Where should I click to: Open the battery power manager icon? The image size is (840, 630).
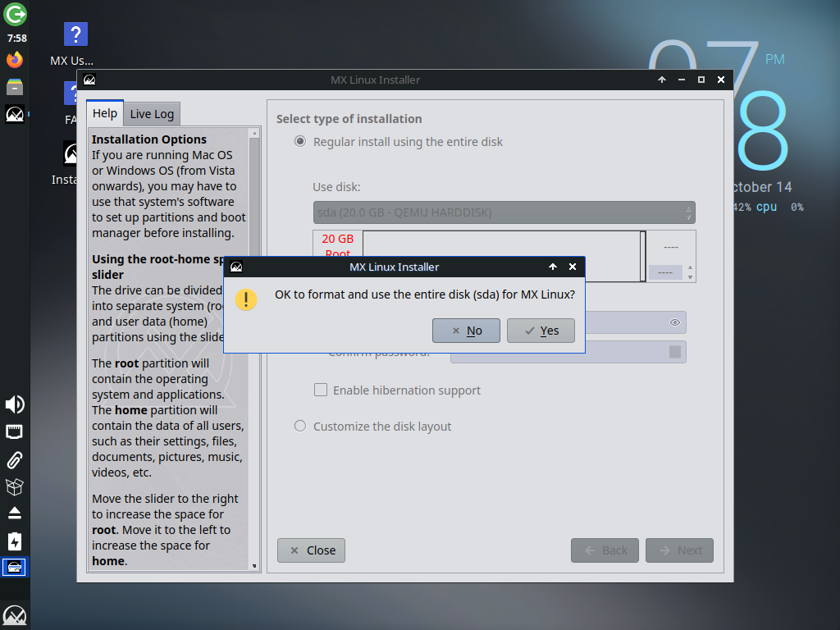tap(15, 541)
